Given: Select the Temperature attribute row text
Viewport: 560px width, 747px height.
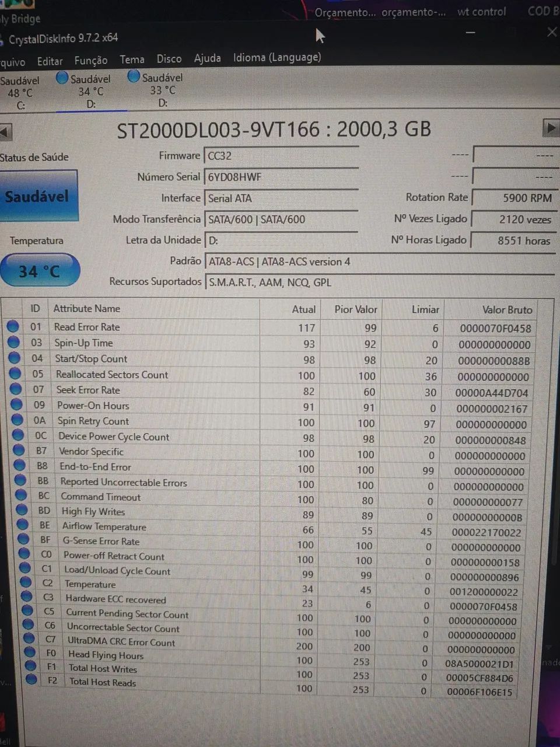Looking at the screenshot, I should point(90,584).
